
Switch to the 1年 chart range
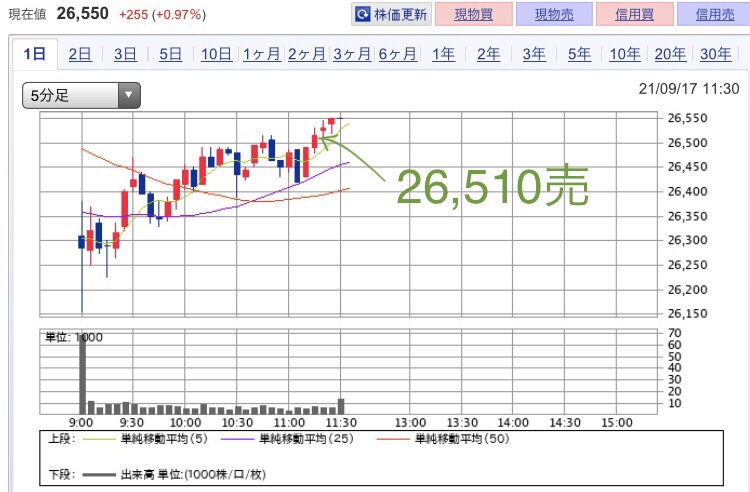click(443, 54)
